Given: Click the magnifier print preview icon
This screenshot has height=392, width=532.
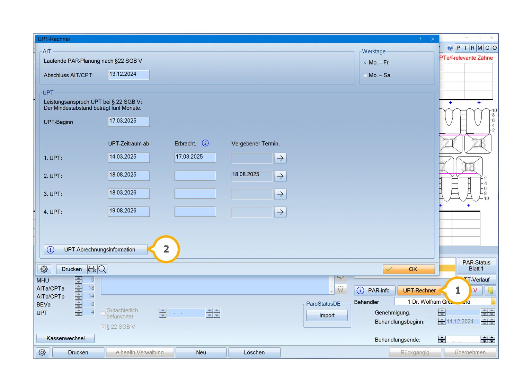Looking at the screenshot, I should (102, 269).
